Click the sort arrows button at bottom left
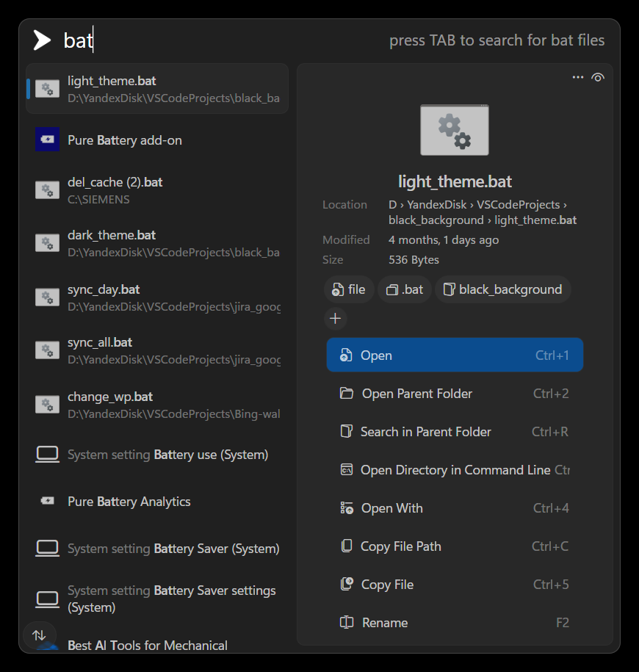639x672 pixels. (x=39, y=635)
